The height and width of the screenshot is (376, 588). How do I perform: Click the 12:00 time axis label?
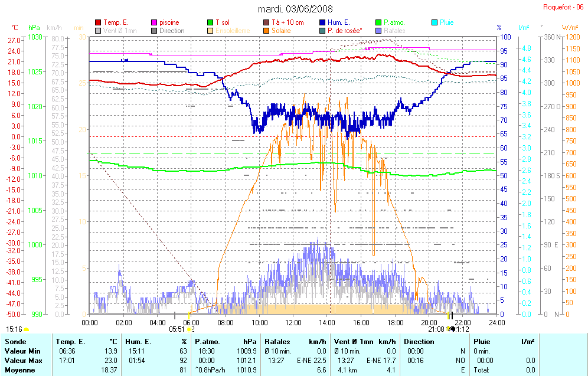pyautogui.click(x=293, y=323)
